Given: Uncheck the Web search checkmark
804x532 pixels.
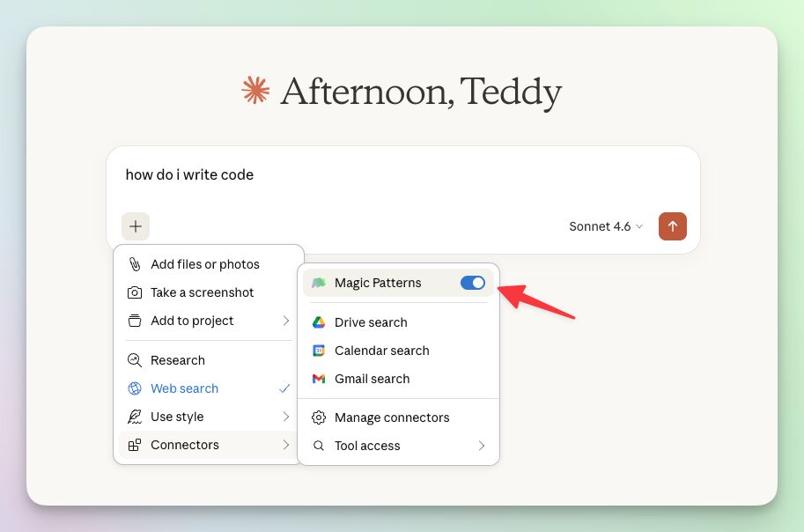Looking at the screenshot, I should pos(284,388).
